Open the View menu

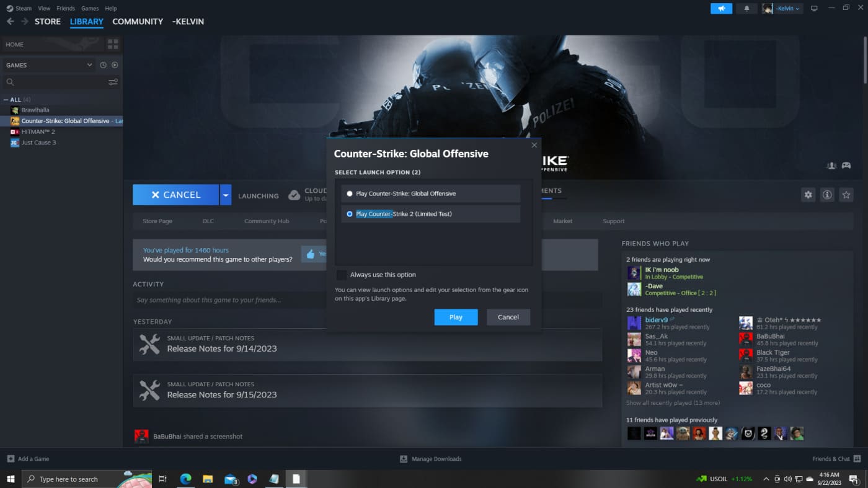(x=44, y=9)
